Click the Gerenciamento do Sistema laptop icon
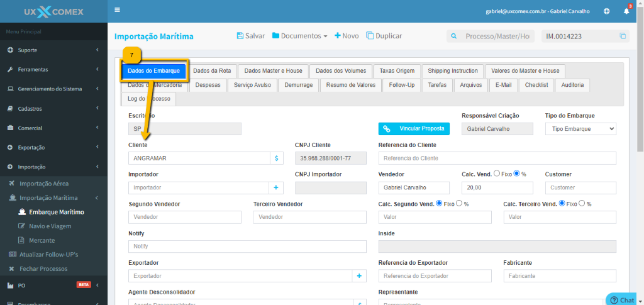 11,89
